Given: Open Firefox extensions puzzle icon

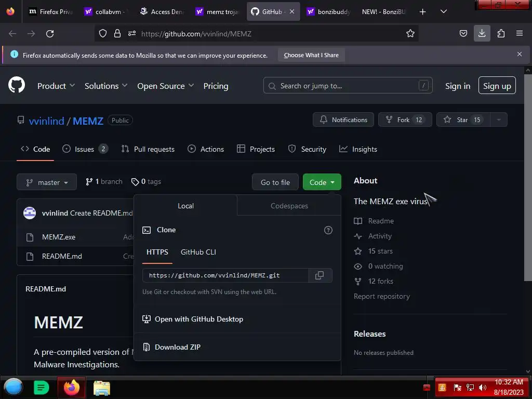Looking at the screenshot, I should point(501,33).
